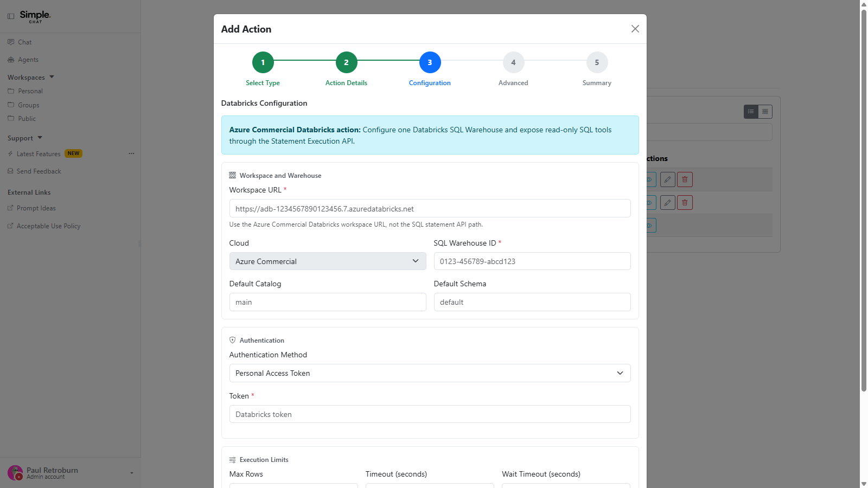Jump to step 4 Advanced

tap(513, 62)
